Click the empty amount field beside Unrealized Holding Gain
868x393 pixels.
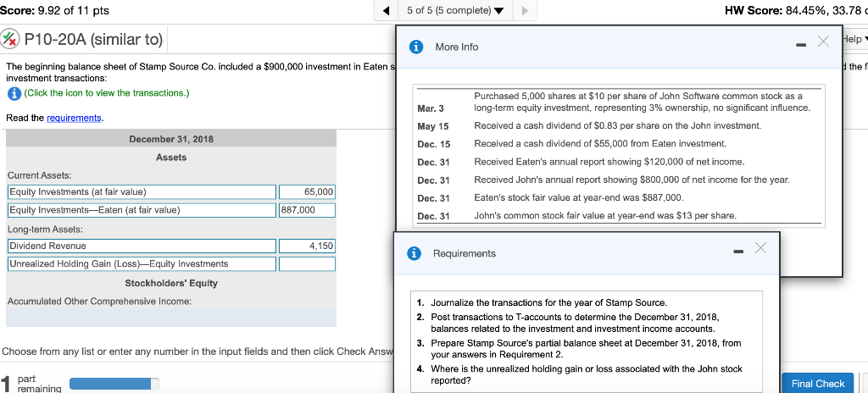point(307,264)
